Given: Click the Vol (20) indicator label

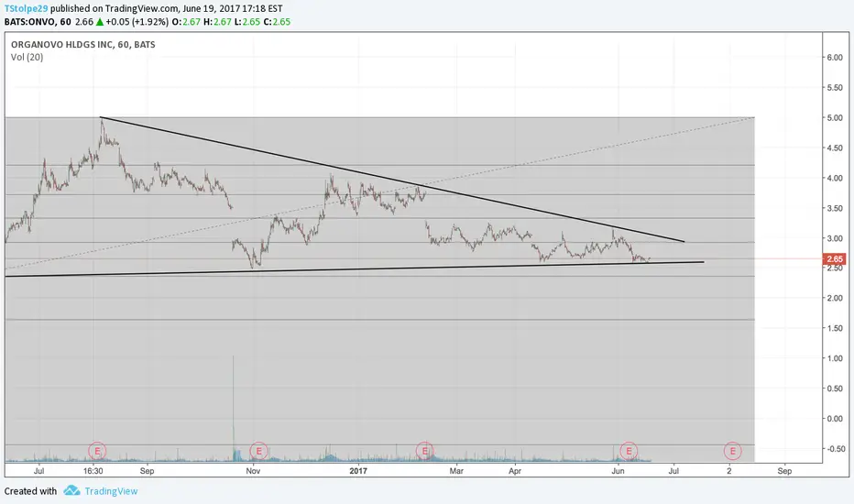Looking at the screenshot, I should (27, 57).
